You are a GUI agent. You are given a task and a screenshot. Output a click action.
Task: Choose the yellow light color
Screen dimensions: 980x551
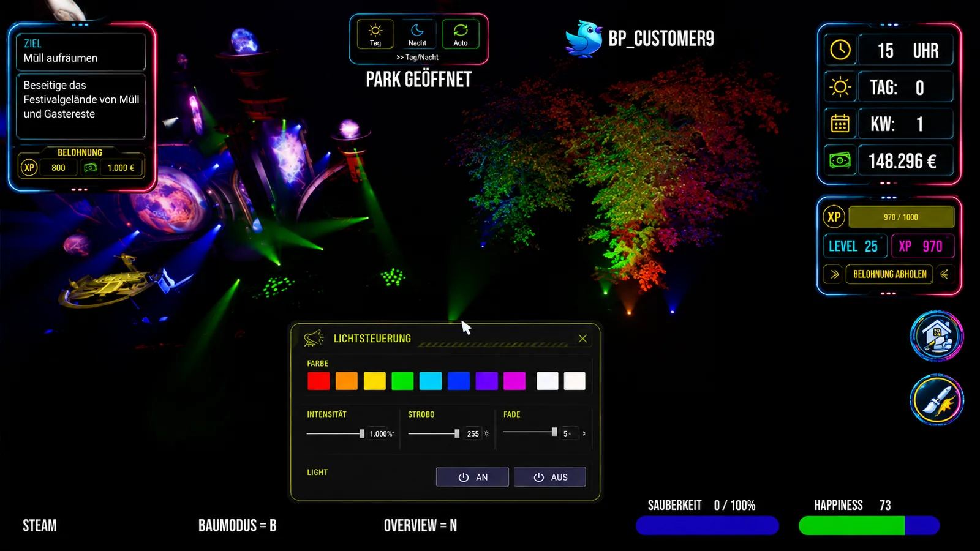375,381
